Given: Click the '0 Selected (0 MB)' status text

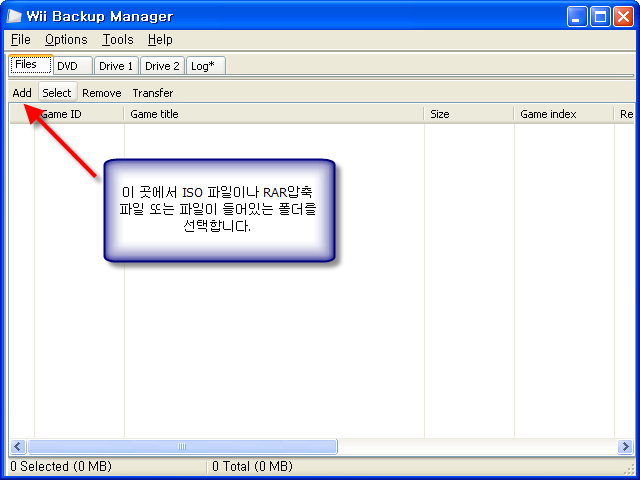Looking at the screenshot, I should coord(61,466).
